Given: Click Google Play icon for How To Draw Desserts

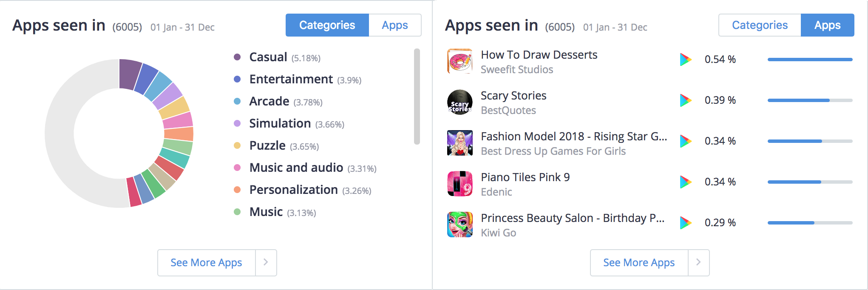Looking at the screenshot, I should tap(686, 60).
